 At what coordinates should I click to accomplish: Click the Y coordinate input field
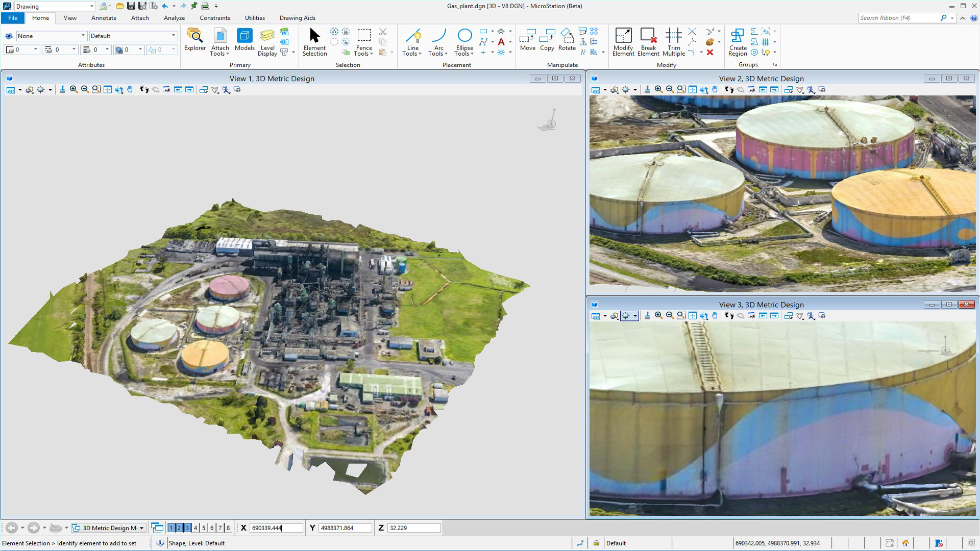(x=345, y=528)
